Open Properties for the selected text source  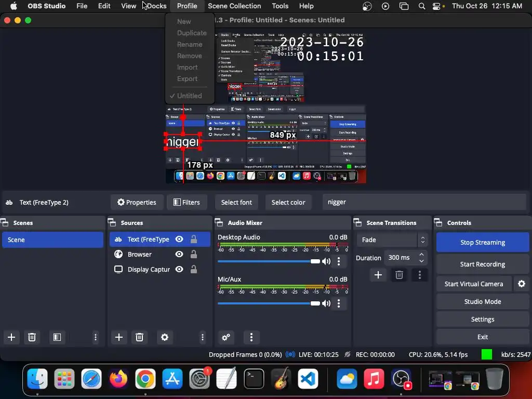point(137,202)
